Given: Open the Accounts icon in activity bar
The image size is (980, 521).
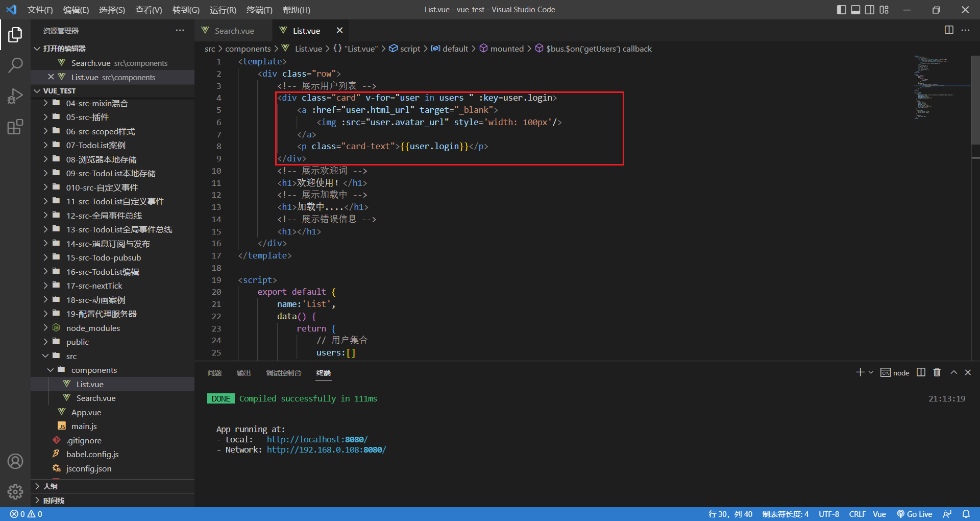Looking at the screenshot, I should pos(15,461).
